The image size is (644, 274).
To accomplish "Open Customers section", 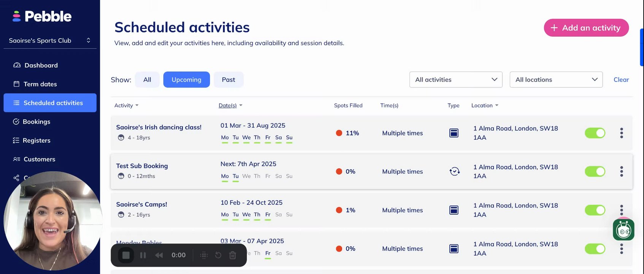I will pos(50,159).
